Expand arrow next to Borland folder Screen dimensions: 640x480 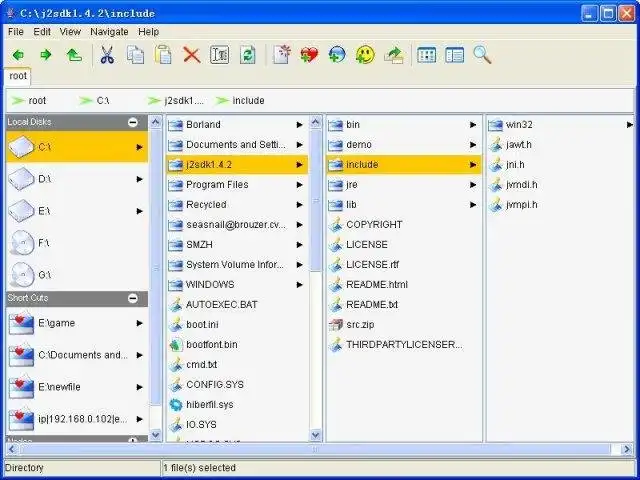(x=300, y=124)
